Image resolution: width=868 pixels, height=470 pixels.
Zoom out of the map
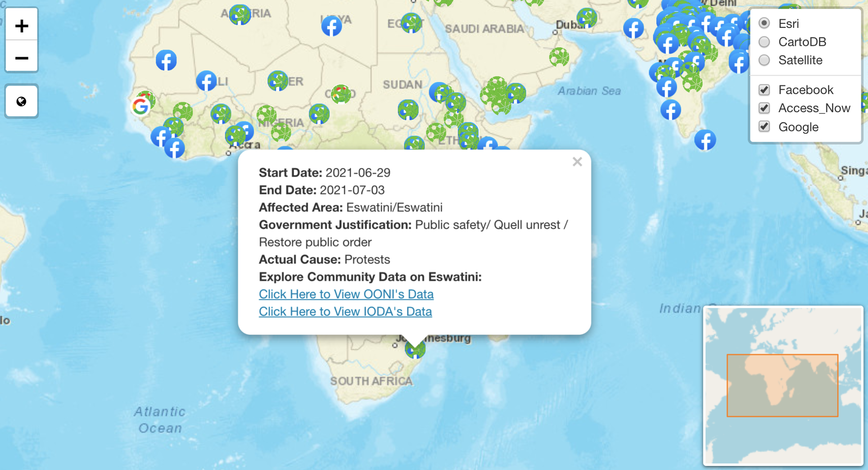point(22,58)
